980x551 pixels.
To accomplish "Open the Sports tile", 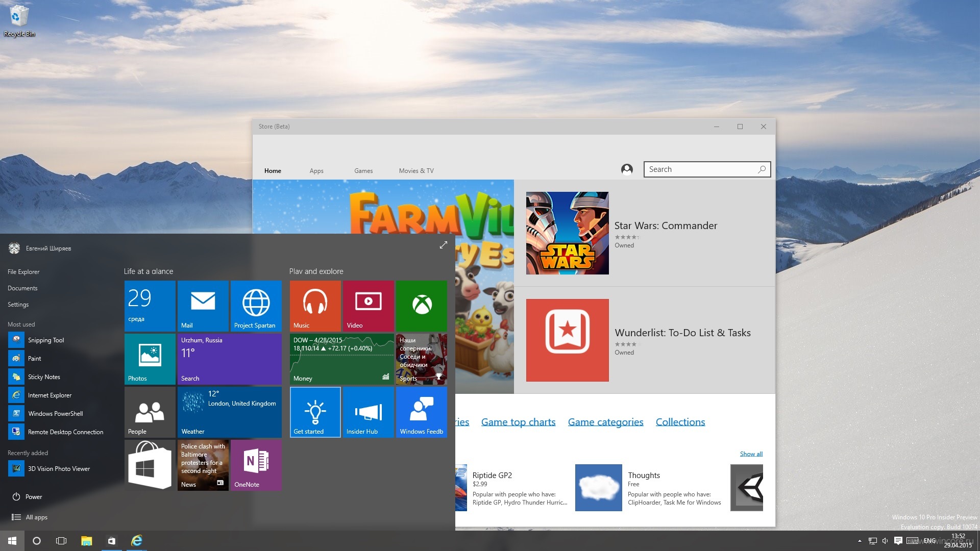I will coord(421,359).
